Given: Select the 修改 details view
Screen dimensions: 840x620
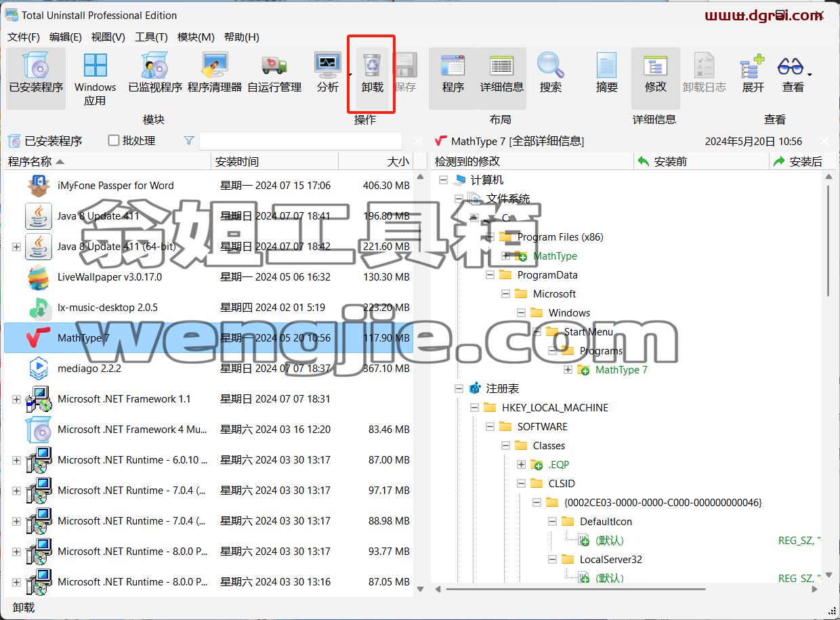Looking at the screenshot, I should (x=656, y=78).
